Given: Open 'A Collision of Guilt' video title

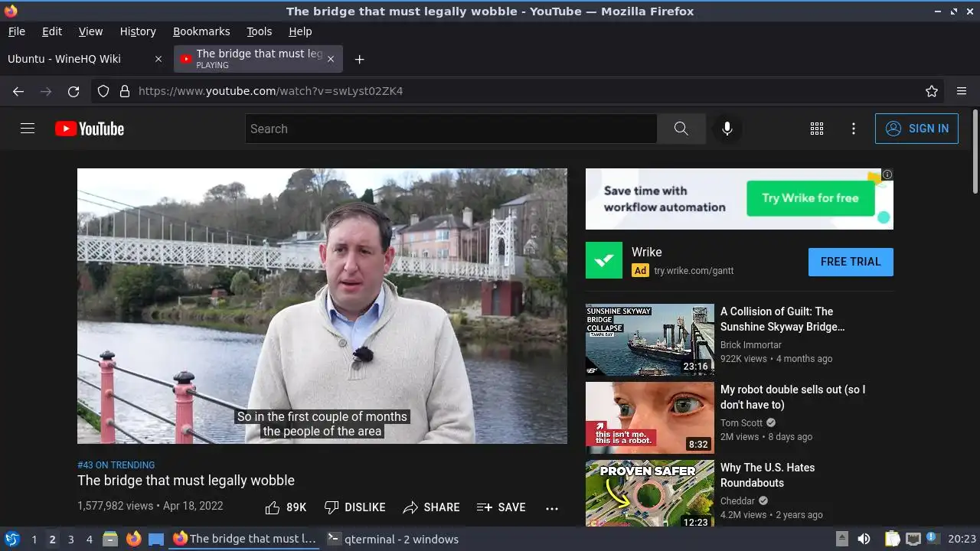Looking at the screenshot, I should (782, 319).
